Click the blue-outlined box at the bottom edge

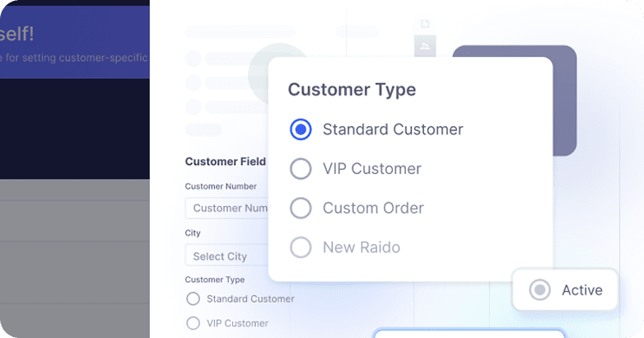469,333
